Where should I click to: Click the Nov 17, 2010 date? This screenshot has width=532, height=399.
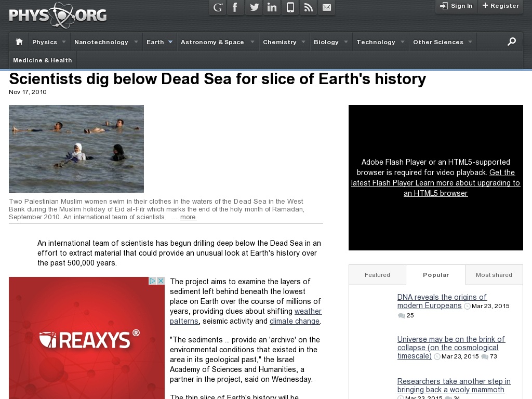click(x=28, y=92)
